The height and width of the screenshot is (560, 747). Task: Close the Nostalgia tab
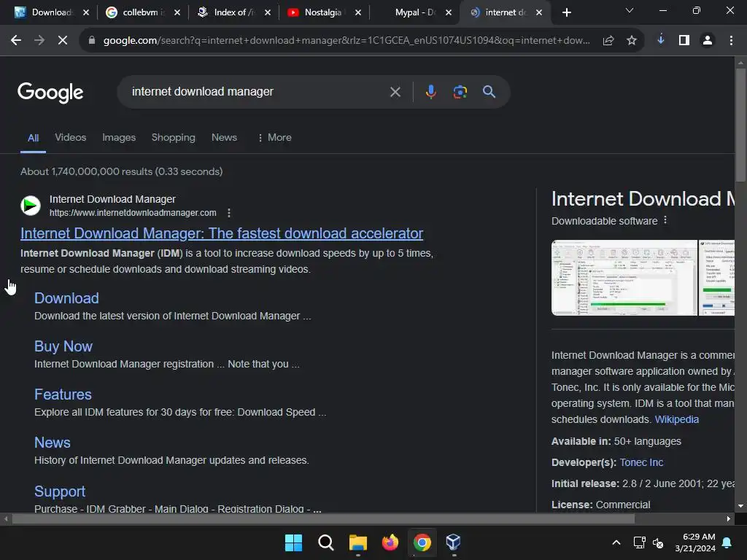(358, 12)
